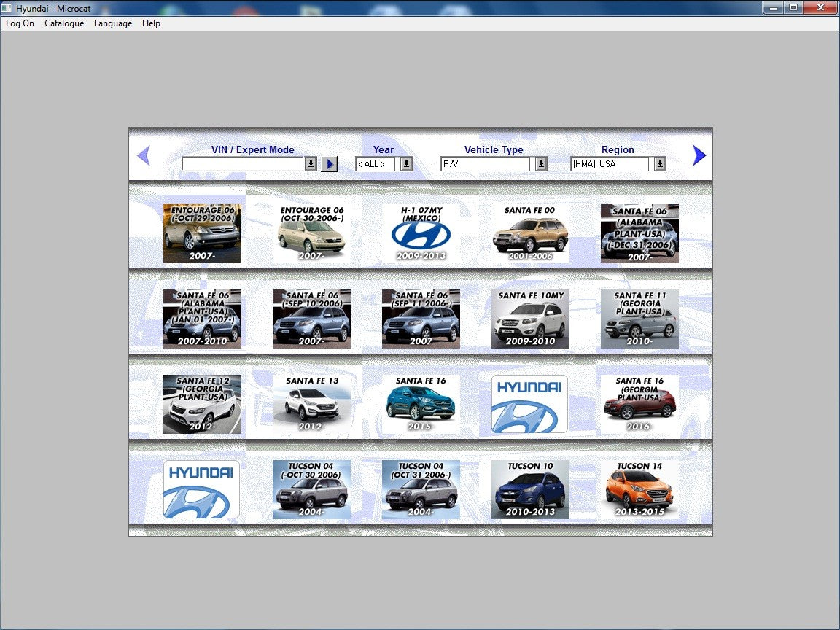Viewport: 840px width, 630px height.
Task: Open the Catalogue menu
Action: coord(64,23)
